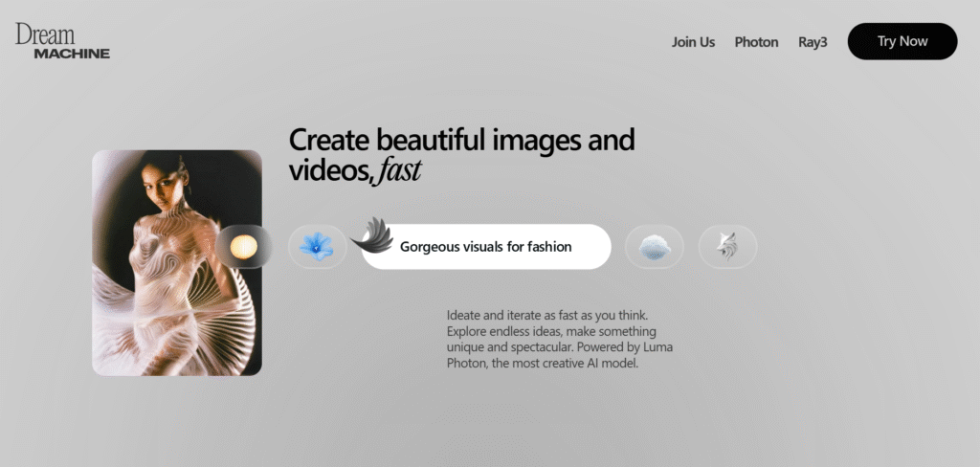This screenshot has height=467, width=980.
Task: Click the 'Ideate and iterate' sentence line
Action: [547, 315]
